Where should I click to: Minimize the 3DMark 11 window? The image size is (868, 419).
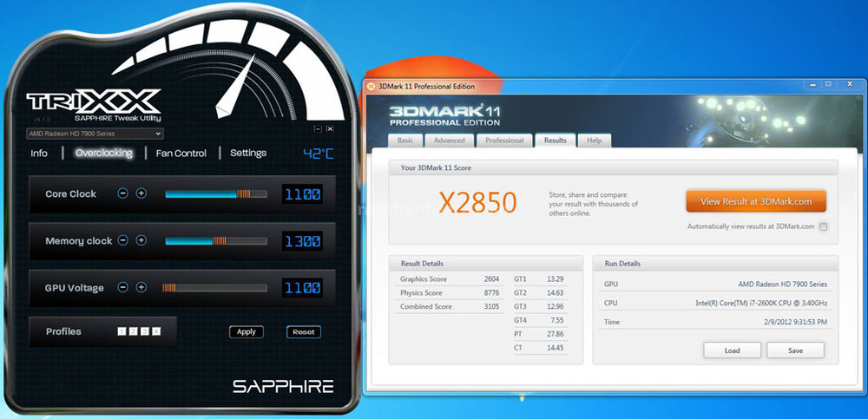(x=812, y=84)
